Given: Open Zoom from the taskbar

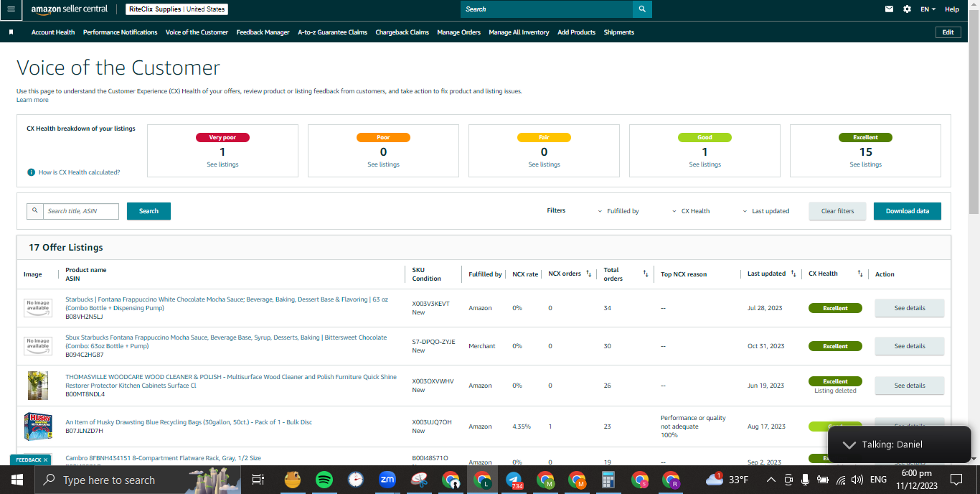Looking at the screenshot, I should [387, 480].
